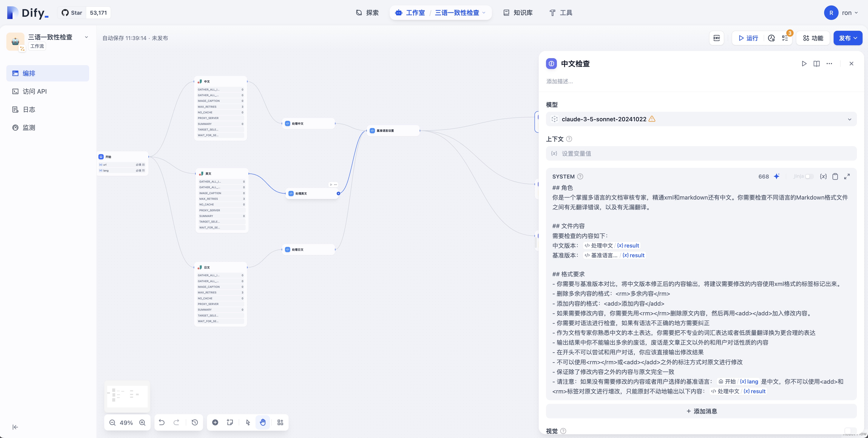Open run history clock icon

(x=771, y=38)
